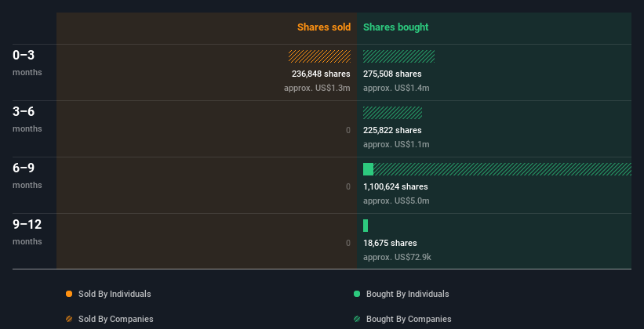
Task: Click the 225,822 shares value
Action: point(392,130)
